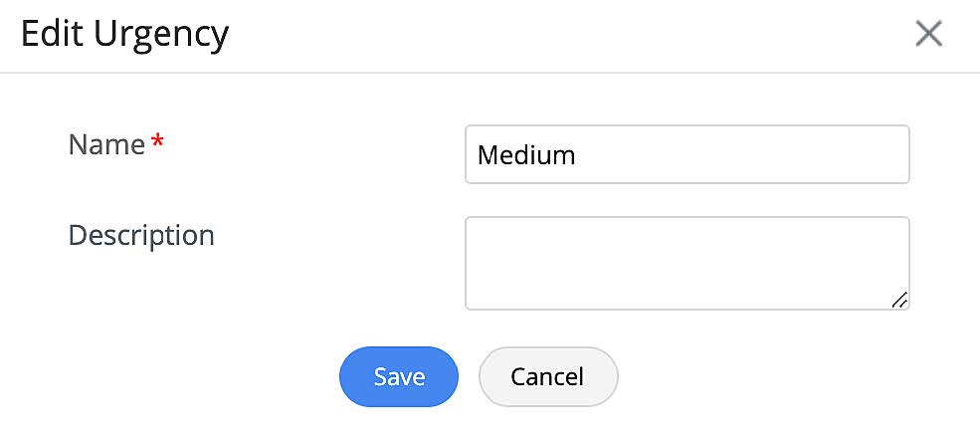Click the X at the dialog header
This screenshot has height=439, width=980.
click(x=928, y=34)
